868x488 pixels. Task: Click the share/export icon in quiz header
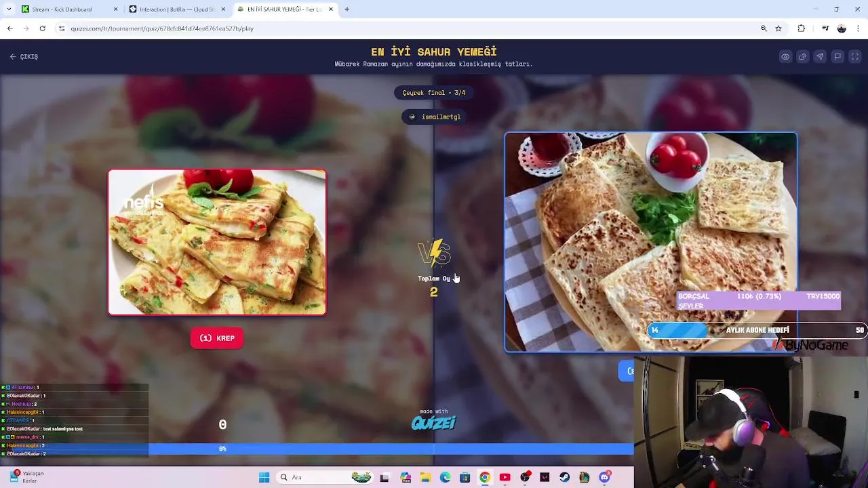pyautogui.click(x=803, y=57)
